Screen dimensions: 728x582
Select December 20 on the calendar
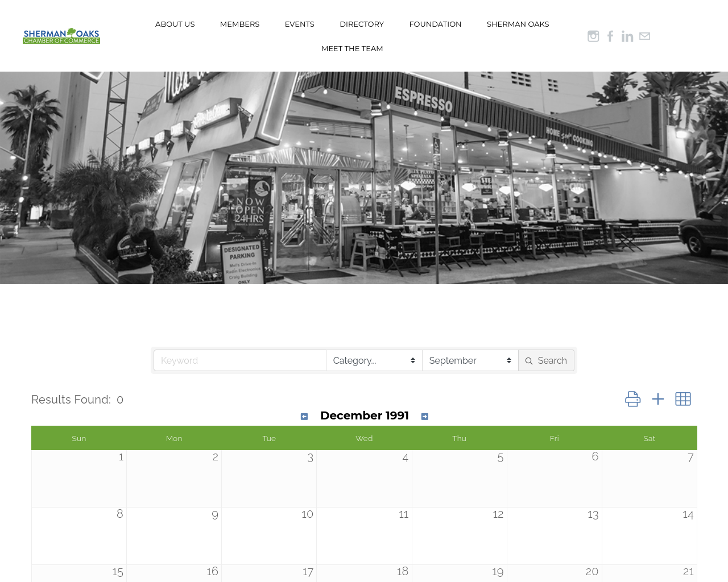pos(555,573)
